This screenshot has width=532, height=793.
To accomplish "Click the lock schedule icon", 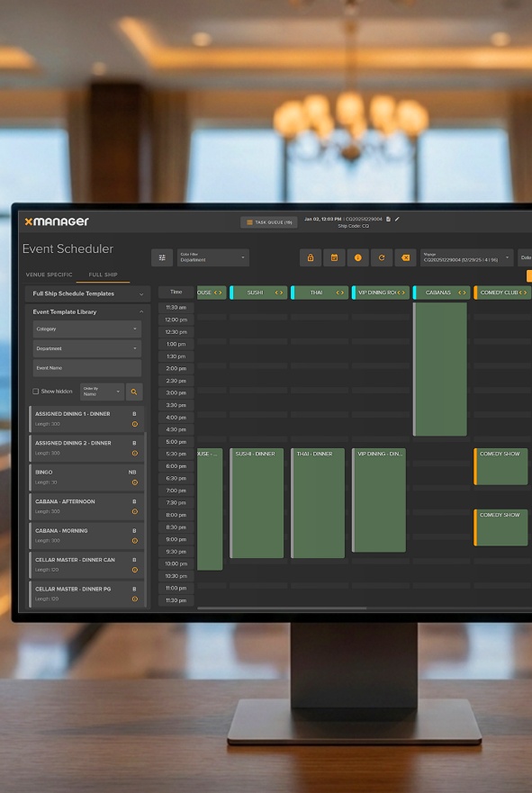I will pyautogui.click(x=311, y=257).
